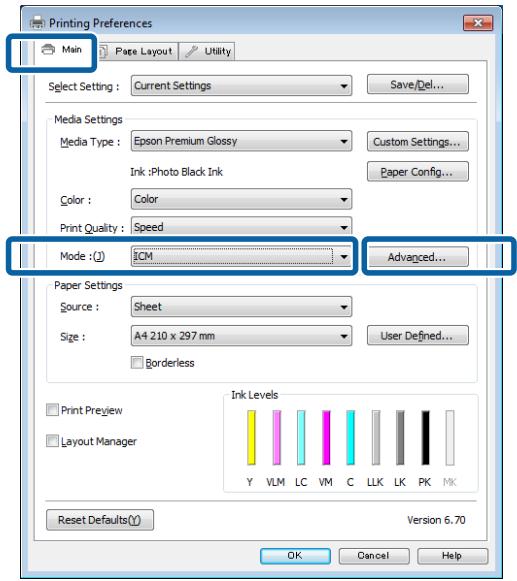Open the Print Quality dropdown
Viewport: 517px width, 581px height.
(x=241, y=227)
